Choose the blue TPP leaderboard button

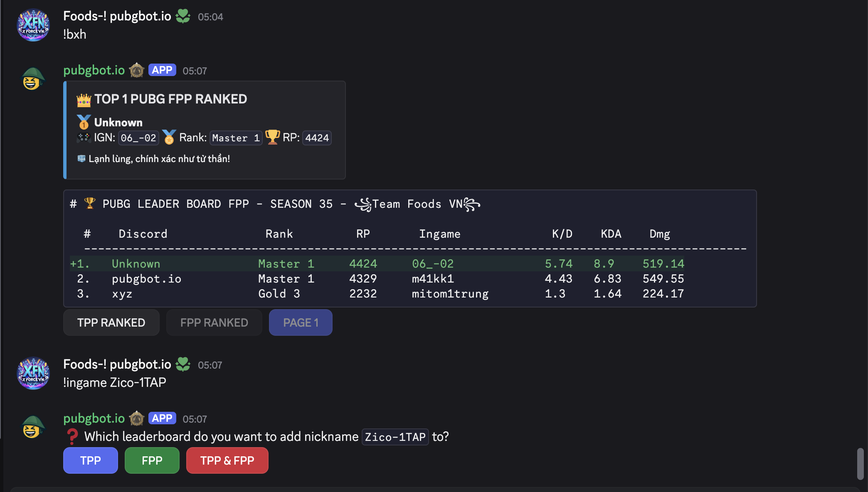coord(91,460)
